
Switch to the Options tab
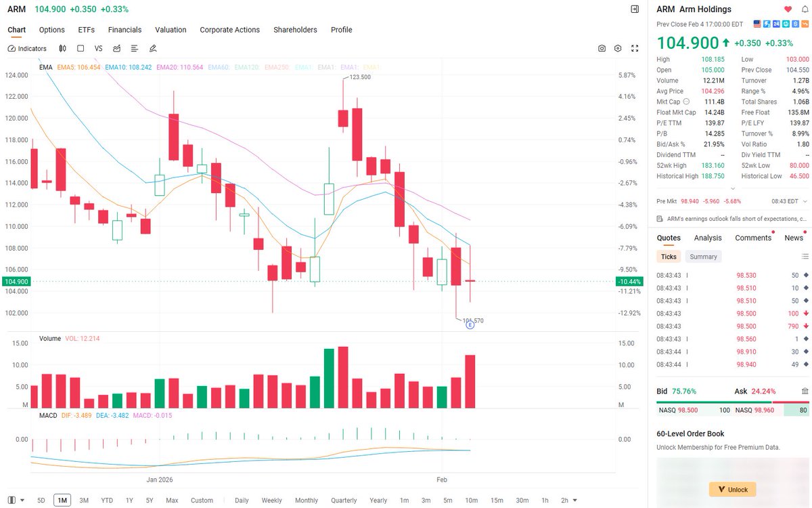point(52,30)
